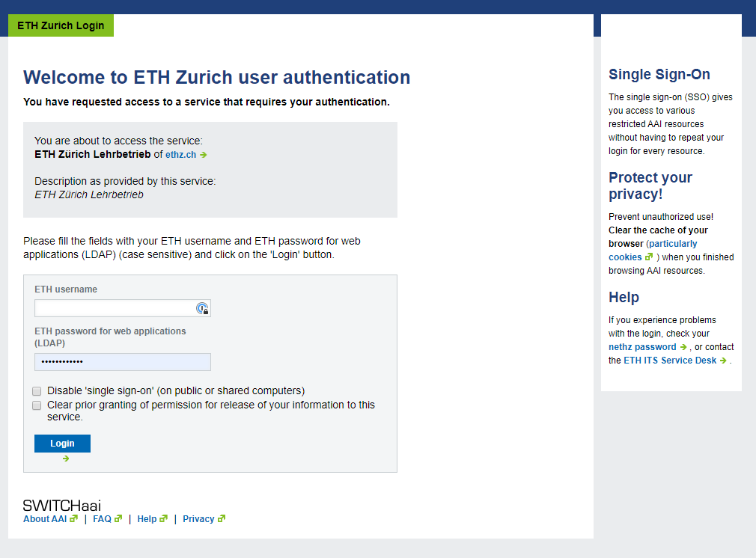Open the About AAI link
The image size is (756, 558).
(45, 519)
